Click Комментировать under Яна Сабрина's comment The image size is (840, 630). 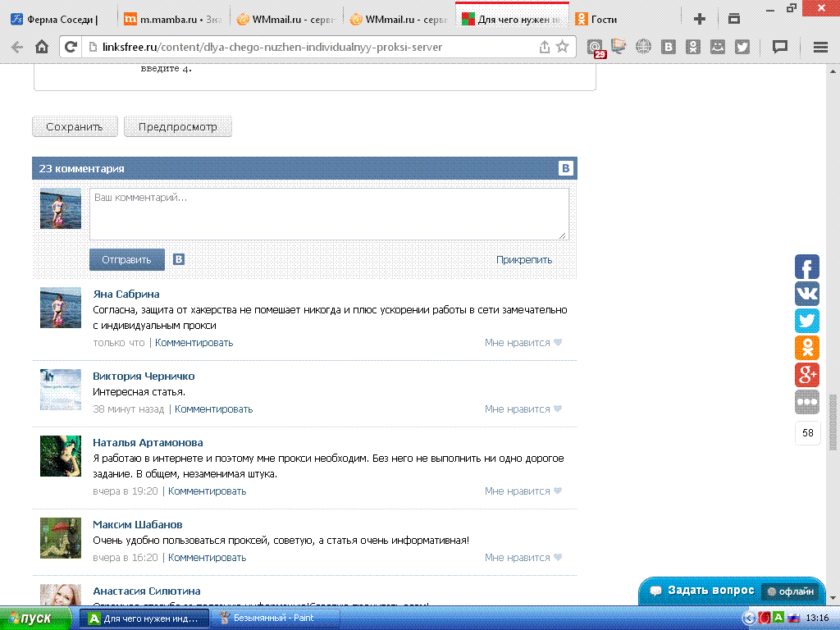coord(194,343)
